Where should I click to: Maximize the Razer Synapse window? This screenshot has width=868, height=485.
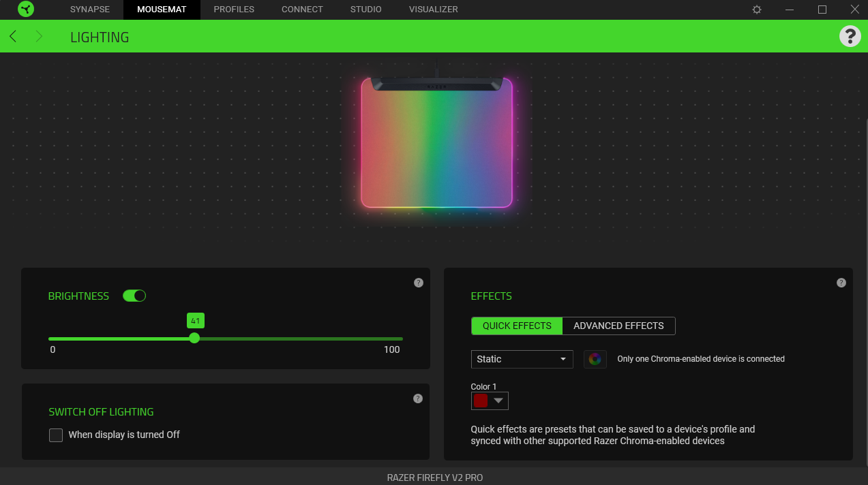tap(822, 10)
